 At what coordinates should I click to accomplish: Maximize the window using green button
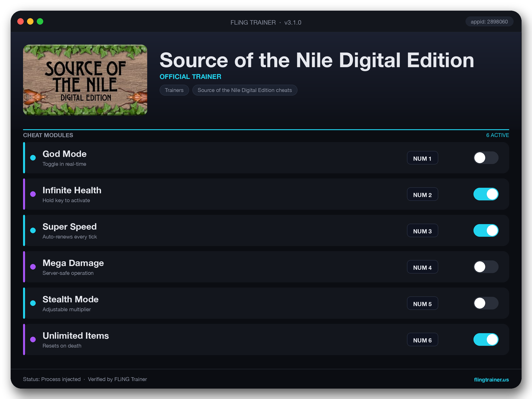click(x=40, y=22)
